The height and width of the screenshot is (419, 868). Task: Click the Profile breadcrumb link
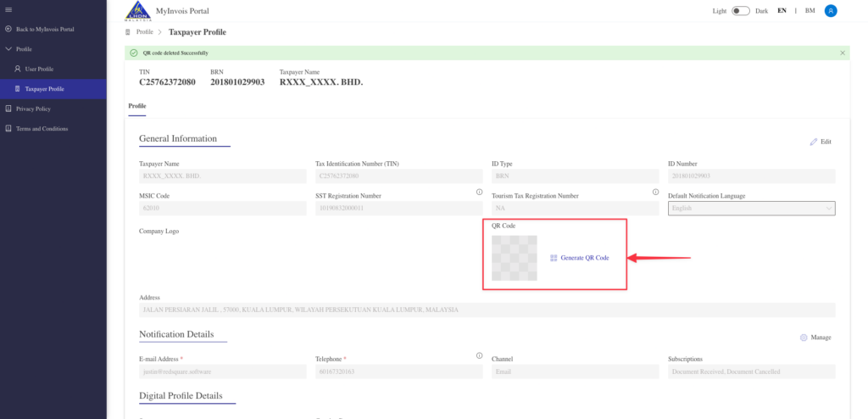click(x=144, y=32)
